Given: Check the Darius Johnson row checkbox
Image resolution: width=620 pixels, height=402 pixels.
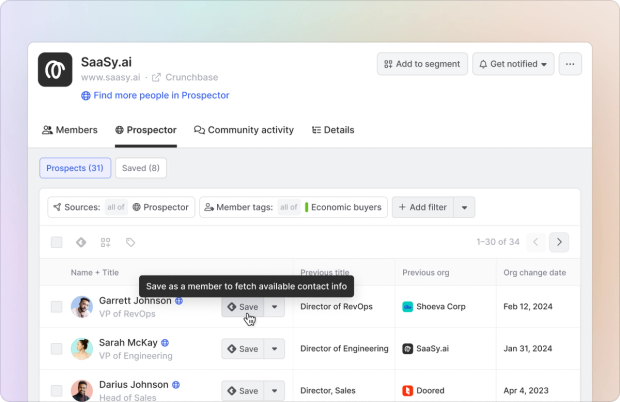Looking at the screenshot, I should click(57, 391).
